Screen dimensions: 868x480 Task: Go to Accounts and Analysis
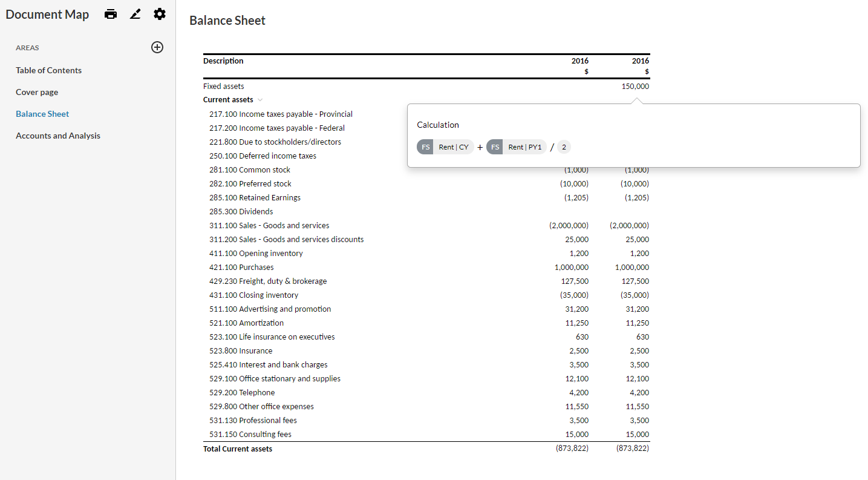[58, 135]
